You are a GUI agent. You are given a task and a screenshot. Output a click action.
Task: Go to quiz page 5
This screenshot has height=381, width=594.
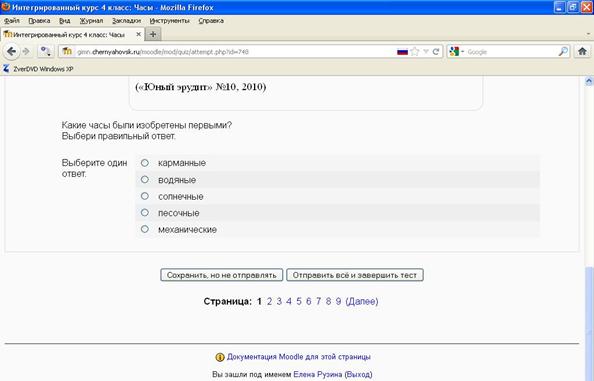click(x=299, y=301)
